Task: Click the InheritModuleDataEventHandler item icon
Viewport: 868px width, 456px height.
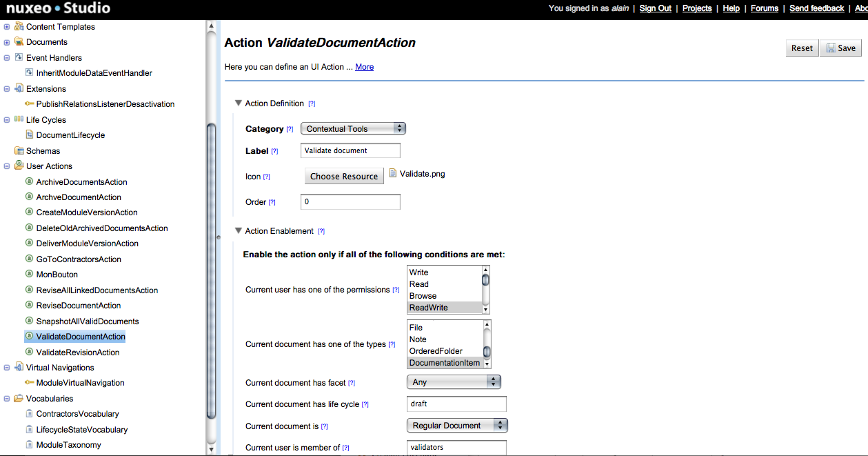Action: [x=29, y=72]
